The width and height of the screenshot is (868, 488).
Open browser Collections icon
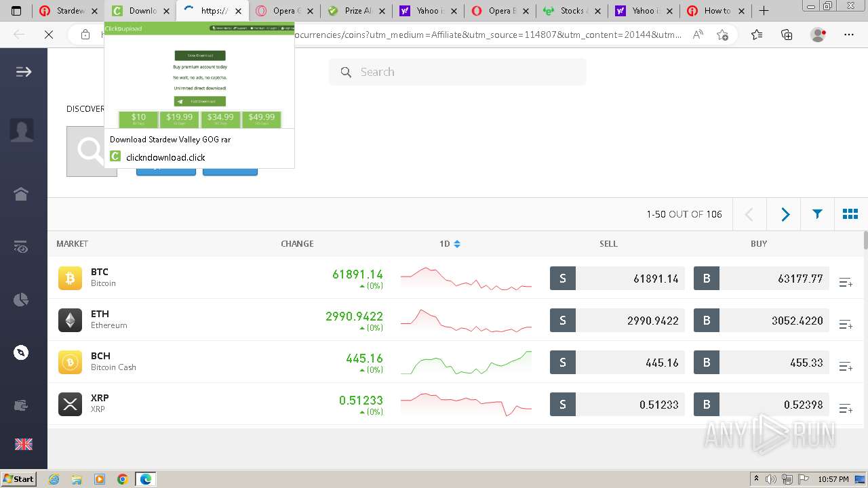point(787,35)
